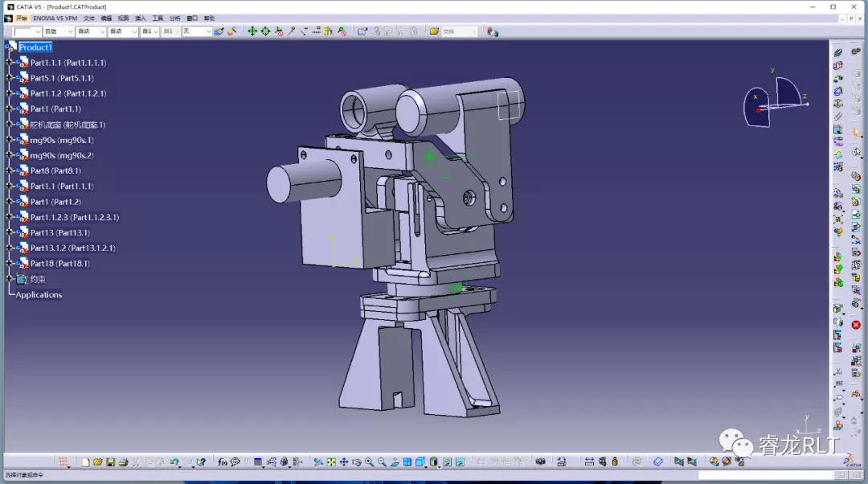Open the ENOVIA V5 VPM menu
Viewport: 868px width, 484px height.
click(55, 18)
